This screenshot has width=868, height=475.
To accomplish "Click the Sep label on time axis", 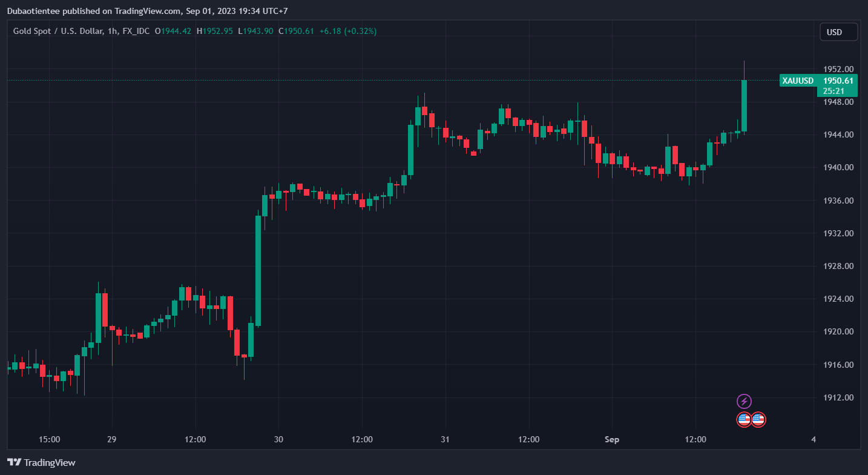I will tap(612, 439).
